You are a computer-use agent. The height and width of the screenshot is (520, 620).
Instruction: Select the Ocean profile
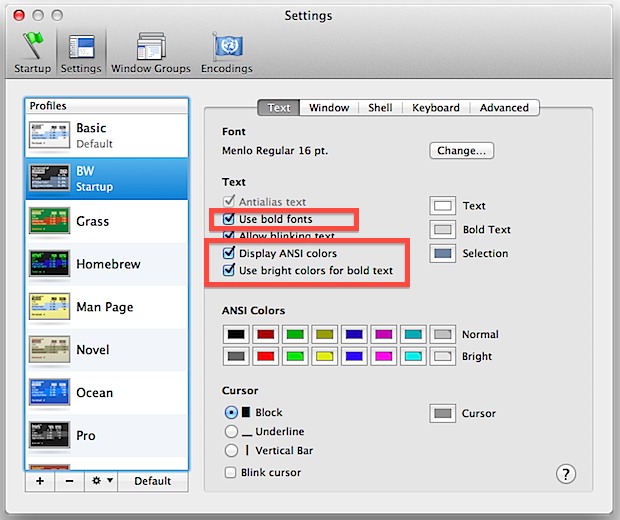tap(107, 393)
